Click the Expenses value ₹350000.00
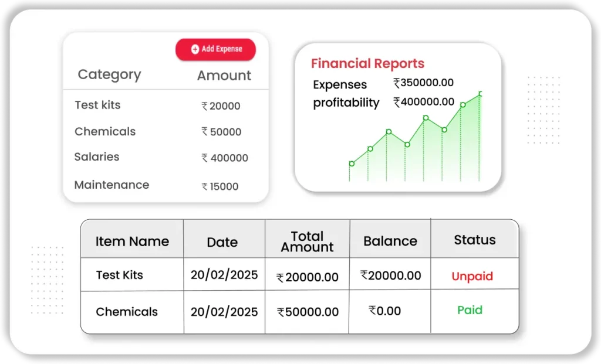 click(423, 83)
